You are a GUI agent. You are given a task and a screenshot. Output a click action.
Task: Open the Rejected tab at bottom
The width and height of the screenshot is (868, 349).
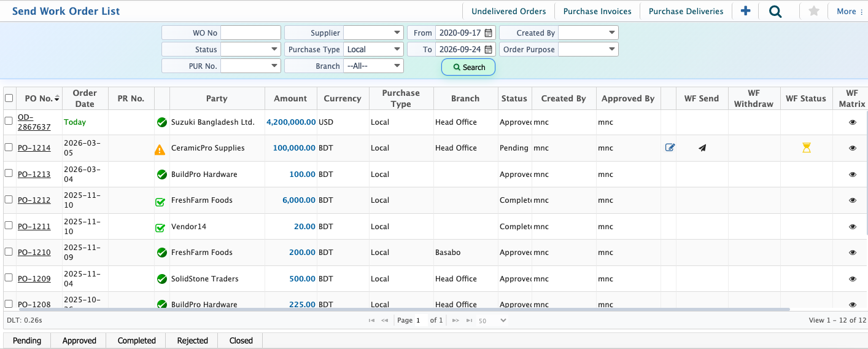[x=193, y=340]
